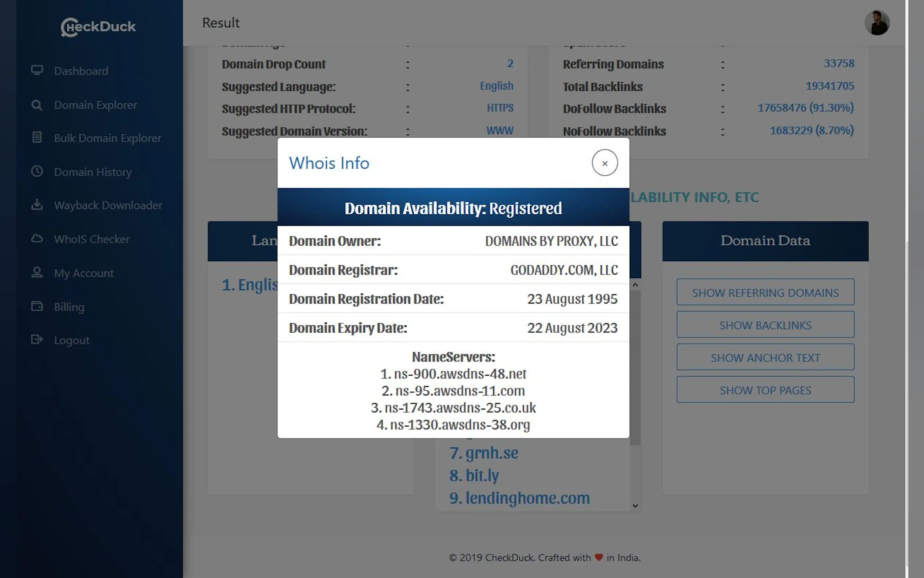Open Wayback Downloader page
The image size is (924, 578).
click(108, 205)
